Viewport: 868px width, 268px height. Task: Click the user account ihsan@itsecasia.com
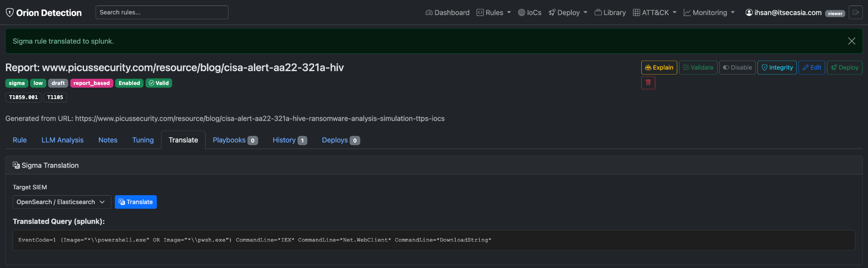(x=783, y=13)
